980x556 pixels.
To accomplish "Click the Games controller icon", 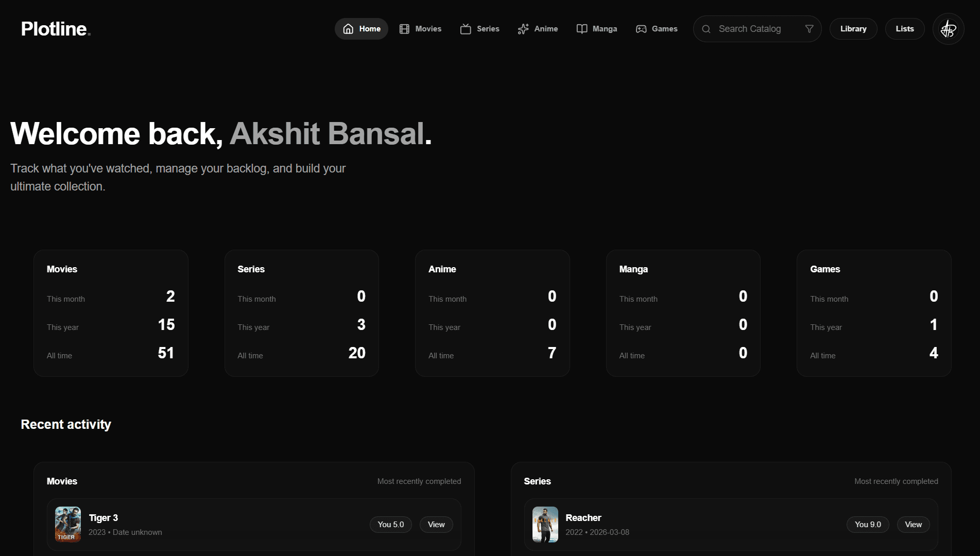I will [x=641, y=29].
